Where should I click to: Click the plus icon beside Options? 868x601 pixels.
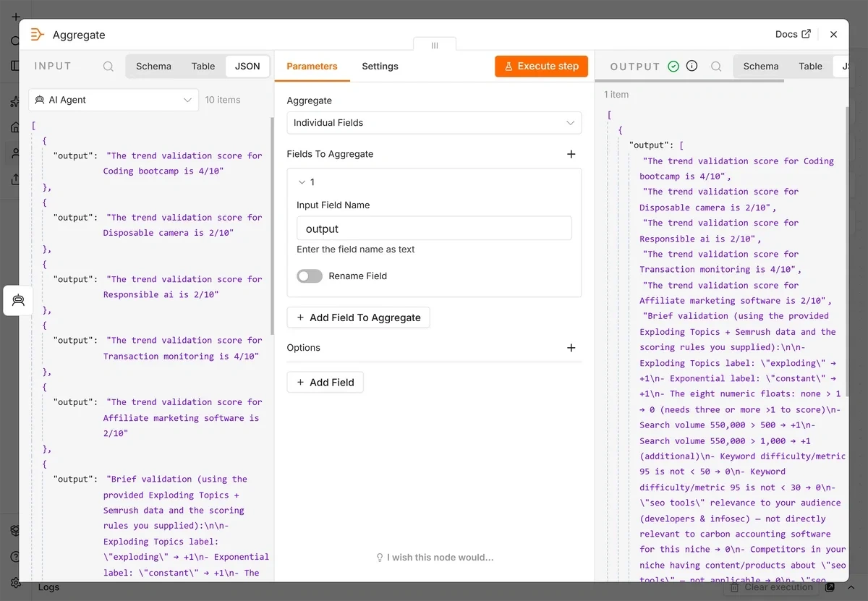(571, 348)
